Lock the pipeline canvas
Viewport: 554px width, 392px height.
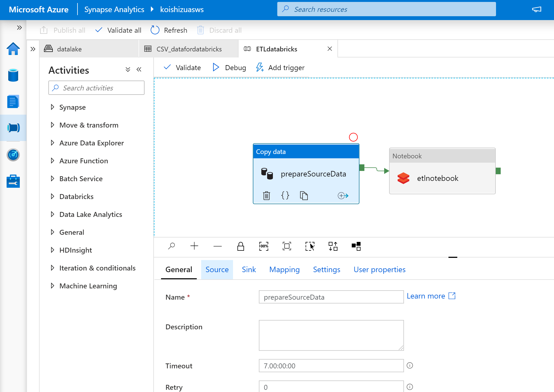pos(240,246)
